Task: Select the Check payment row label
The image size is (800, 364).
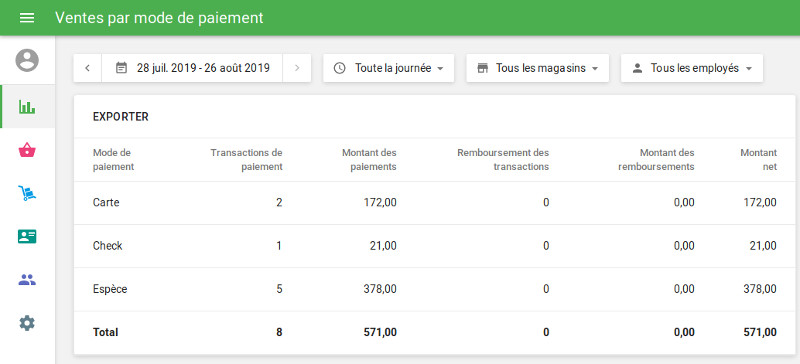Action: coord(108,246)
